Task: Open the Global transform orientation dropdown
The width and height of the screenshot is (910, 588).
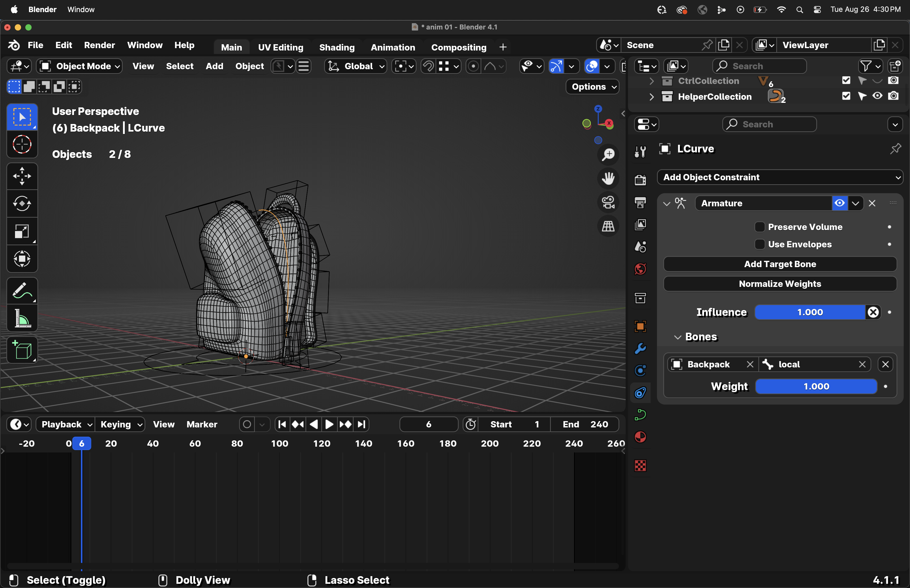Action: coord(355,66)
